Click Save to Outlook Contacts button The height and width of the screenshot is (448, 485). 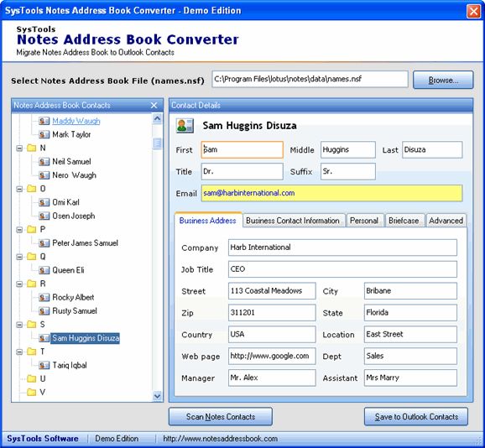pyautogui.click(x=416, y=417)
